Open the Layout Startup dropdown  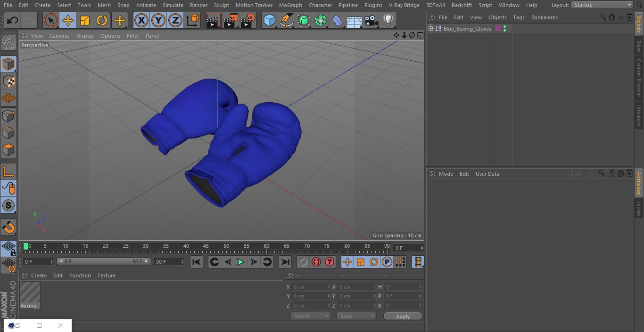(x=602, y=5)
